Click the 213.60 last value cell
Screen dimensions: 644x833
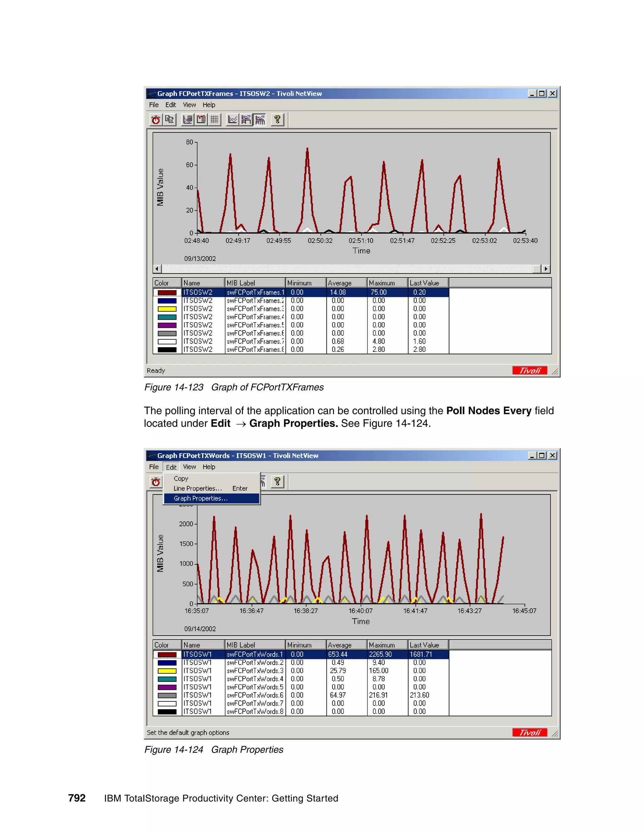(429, 695)
